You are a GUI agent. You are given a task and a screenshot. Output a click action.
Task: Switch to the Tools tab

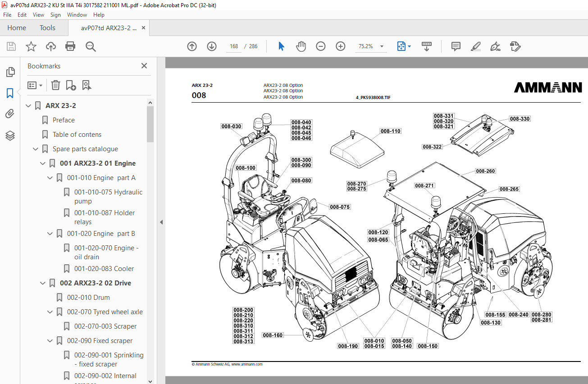[47, 28]
